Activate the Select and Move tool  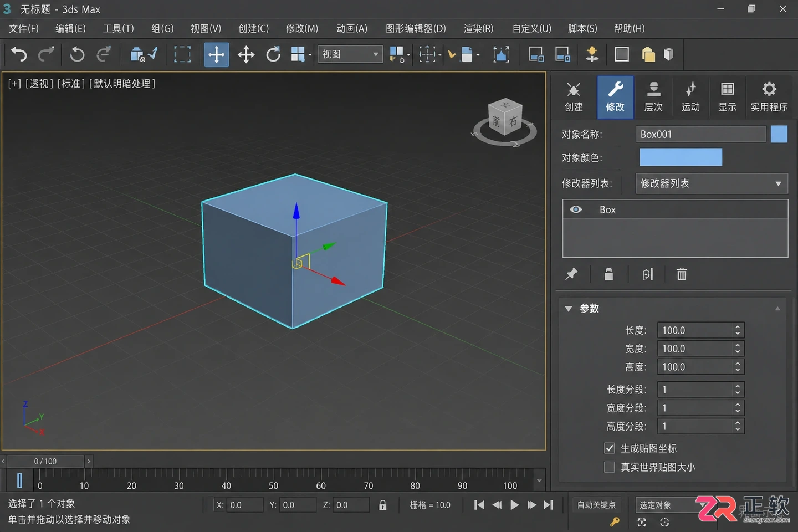216,54
